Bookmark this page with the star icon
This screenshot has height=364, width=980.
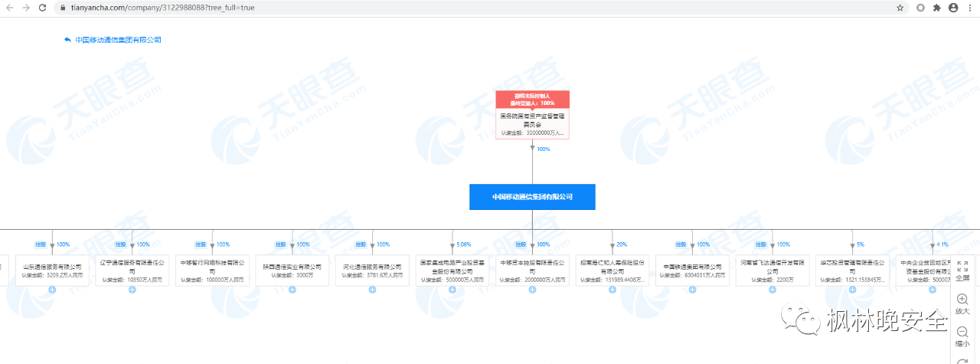[900, 7]
